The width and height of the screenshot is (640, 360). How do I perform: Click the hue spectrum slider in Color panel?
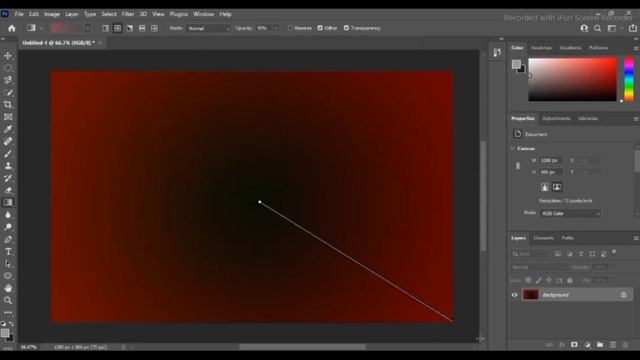[629, 79]
